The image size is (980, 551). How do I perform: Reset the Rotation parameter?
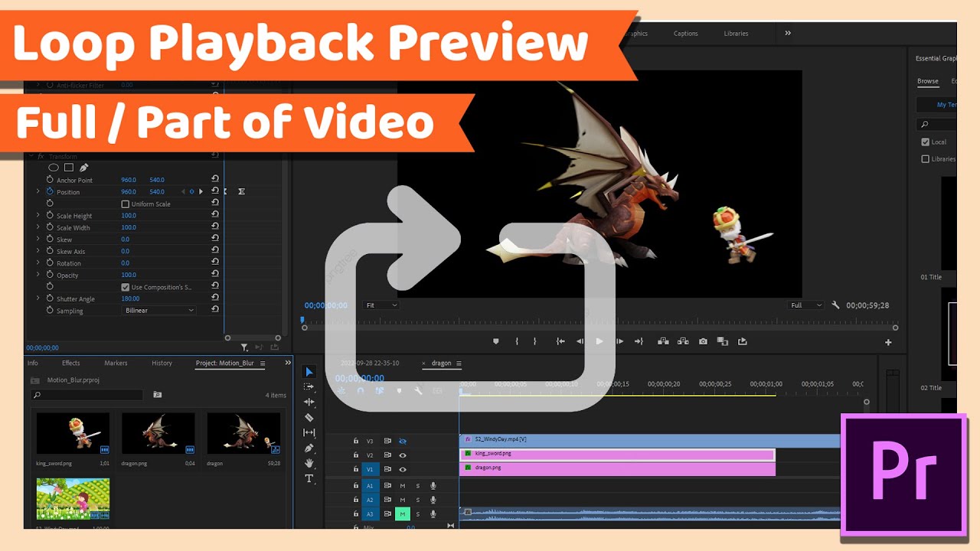215,262
